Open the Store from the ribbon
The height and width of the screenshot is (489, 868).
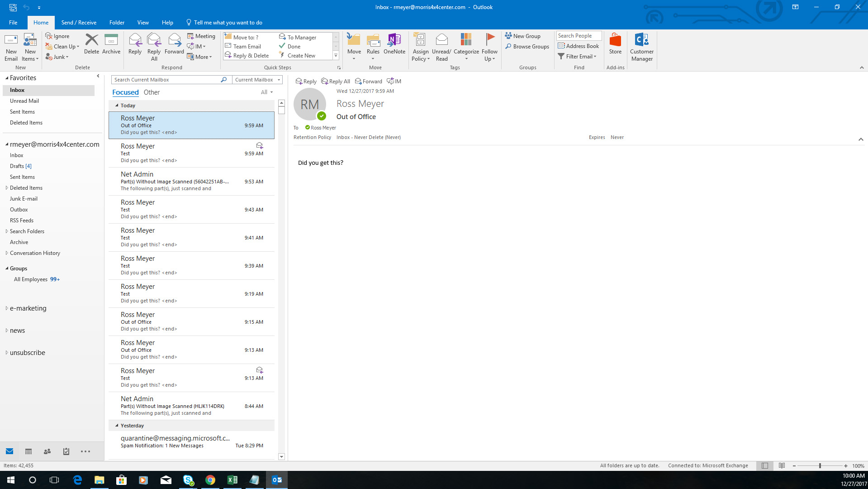[x=615, y=45]
